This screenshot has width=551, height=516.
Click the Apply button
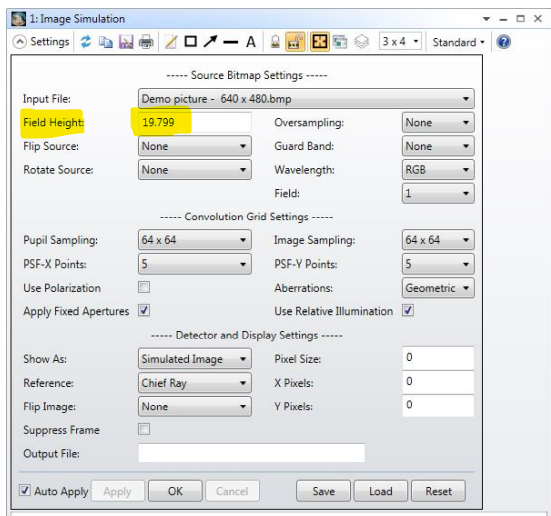(x=117, y=491)
